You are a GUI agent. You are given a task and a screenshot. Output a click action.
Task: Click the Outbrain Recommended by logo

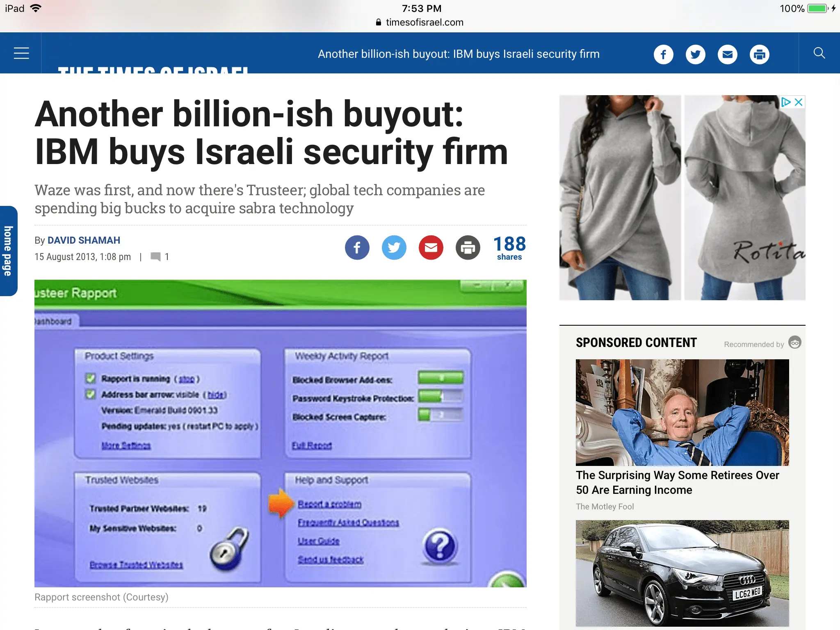[794, 343]
